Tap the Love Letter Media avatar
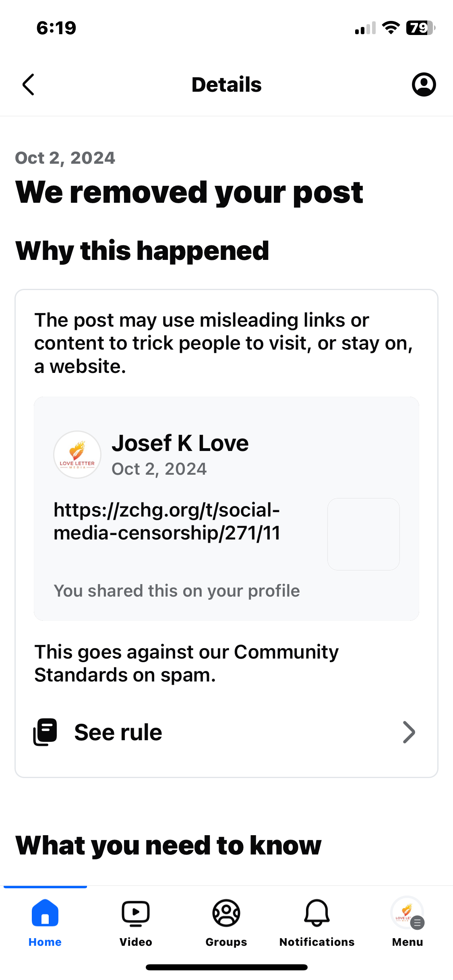This screenshot has height=980, width=453. click(77, 455)
